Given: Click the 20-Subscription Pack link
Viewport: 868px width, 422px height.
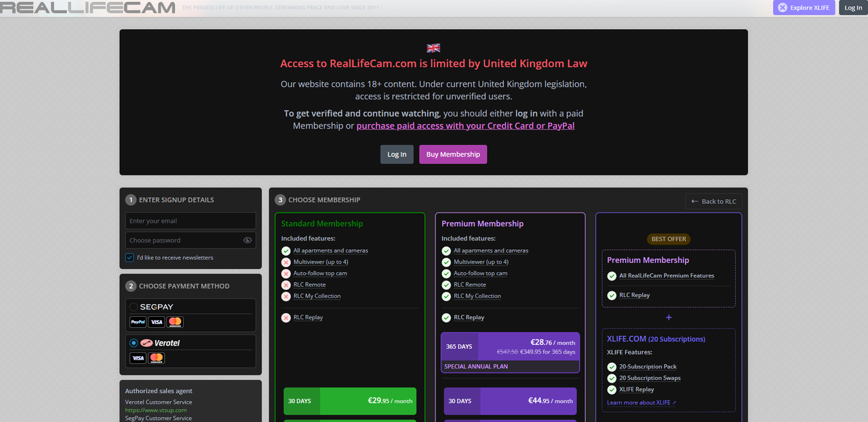Looking at the screenshot, I should 648,366.
